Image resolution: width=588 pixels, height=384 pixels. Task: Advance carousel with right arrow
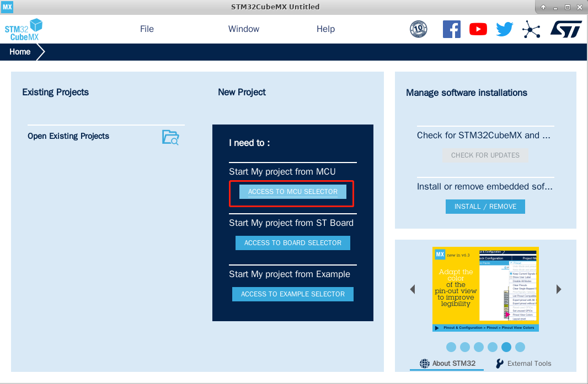click(x=559, y=289)
